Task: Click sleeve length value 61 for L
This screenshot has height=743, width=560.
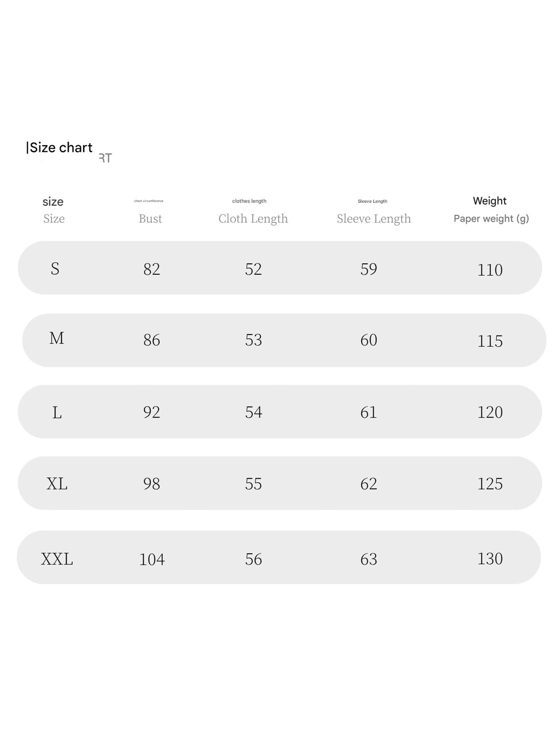Action: (x=368, y=412)
